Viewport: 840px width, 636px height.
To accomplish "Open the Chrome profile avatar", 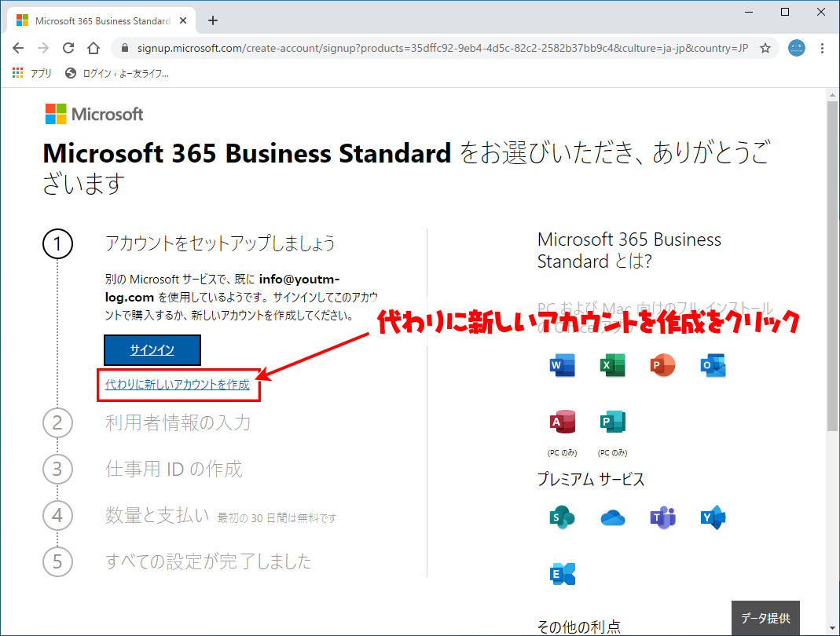I will click(797, 48).
